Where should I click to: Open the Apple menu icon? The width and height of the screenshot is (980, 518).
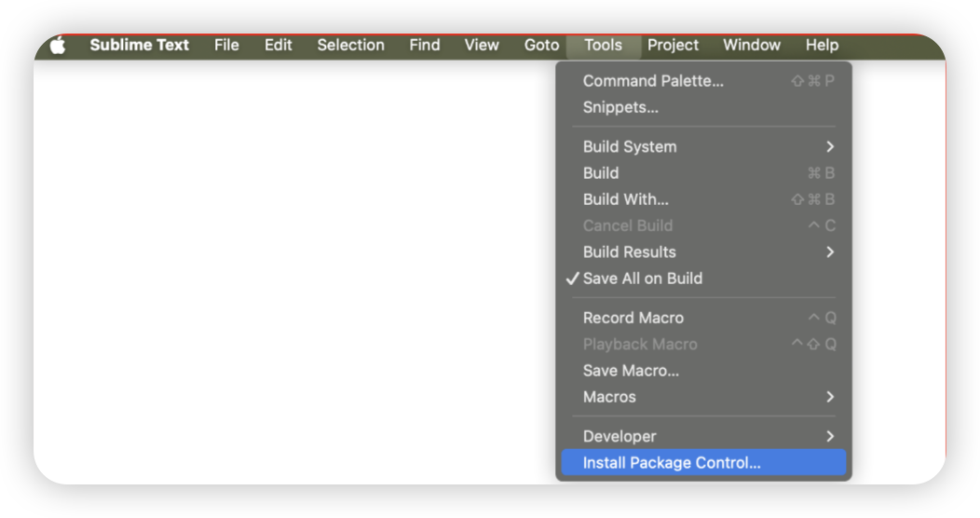(58, 45)
